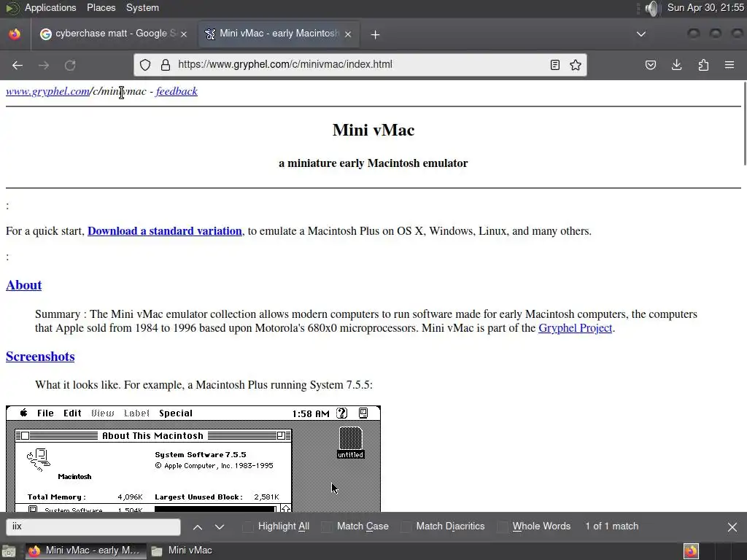The width and height of the screenshot is (747, 560).
Task: Open the Firefox hamburger menu
Action: click(729, 65)
